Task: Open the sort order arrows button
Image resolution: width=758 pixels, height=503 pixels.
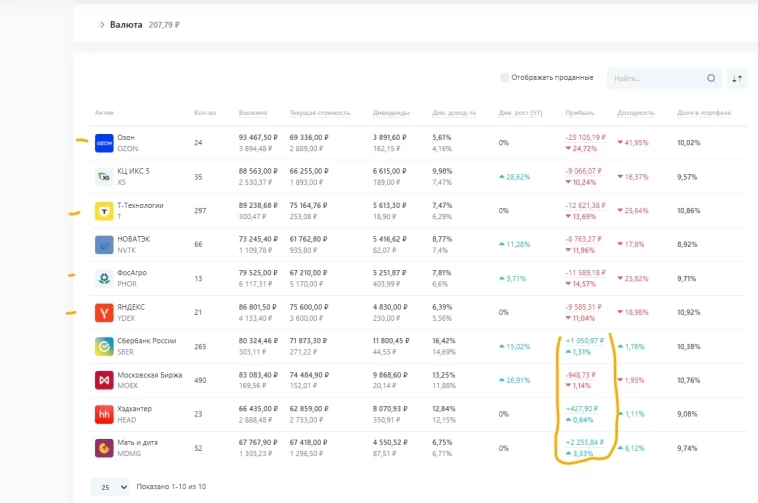Action: (737, 78)
